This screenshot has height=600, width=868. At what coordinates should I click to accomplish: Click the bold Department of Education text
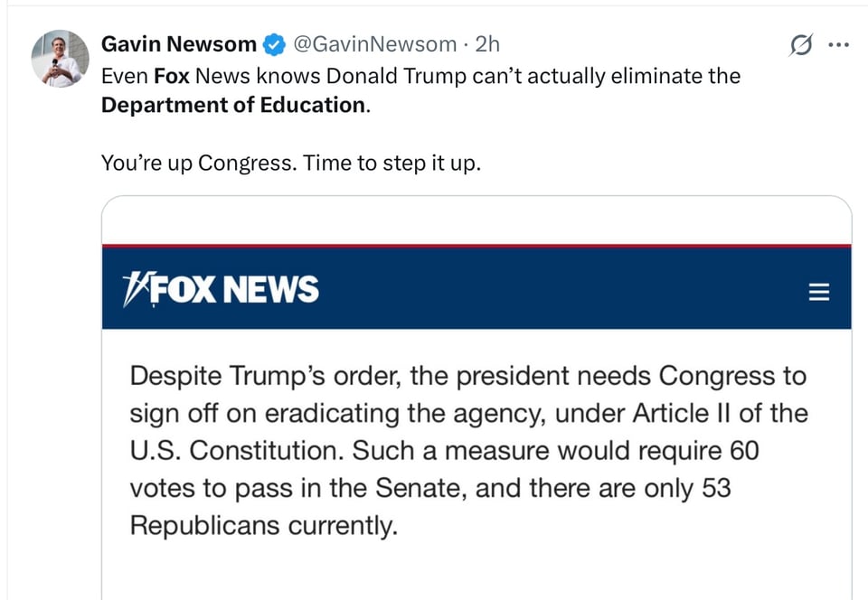[x=234, y=105]
